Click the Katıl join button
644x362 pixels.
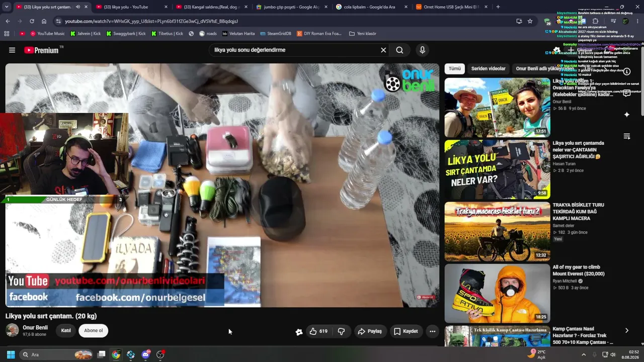point(66,330)
